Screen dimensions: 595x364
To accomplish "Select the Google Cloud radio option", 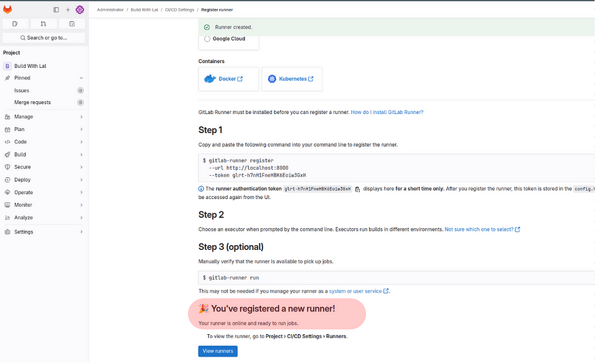I will click(x=207, y=39).
